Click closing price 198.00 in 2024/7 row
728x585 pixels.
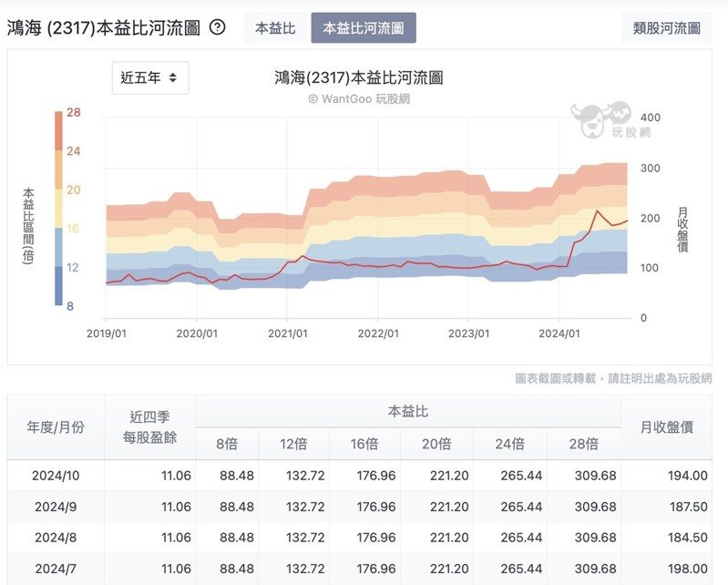pos(688,569)
